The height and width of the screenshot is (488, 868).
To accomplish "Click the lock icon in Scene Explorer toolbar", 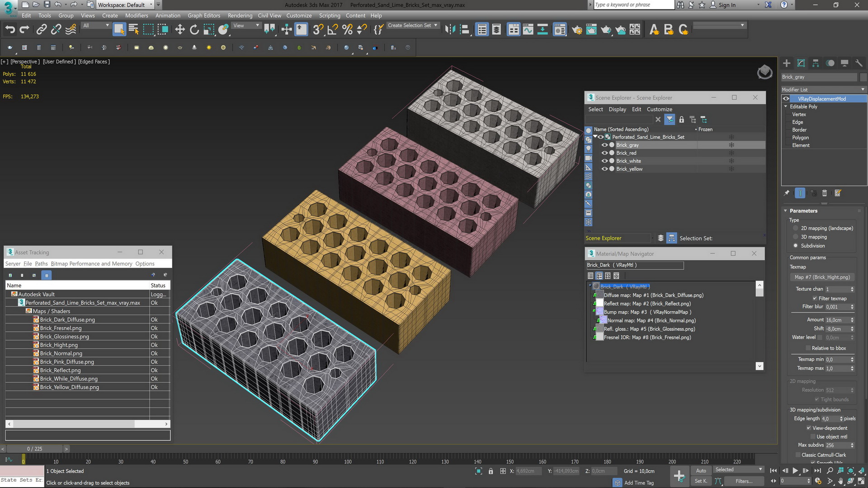I will point(681,120).
